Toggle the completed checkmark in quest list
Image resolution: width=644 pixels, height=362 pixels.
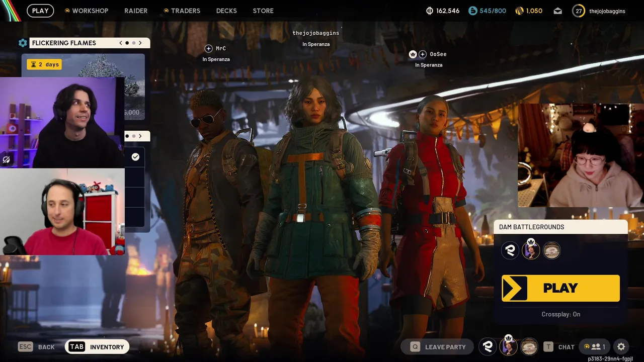pos(135,157)
